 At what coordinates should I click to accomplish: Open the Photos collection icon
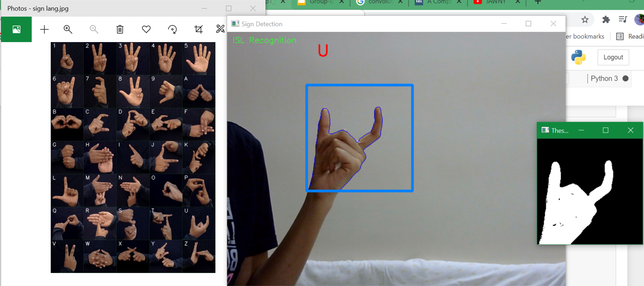click(x=17, y=30)
